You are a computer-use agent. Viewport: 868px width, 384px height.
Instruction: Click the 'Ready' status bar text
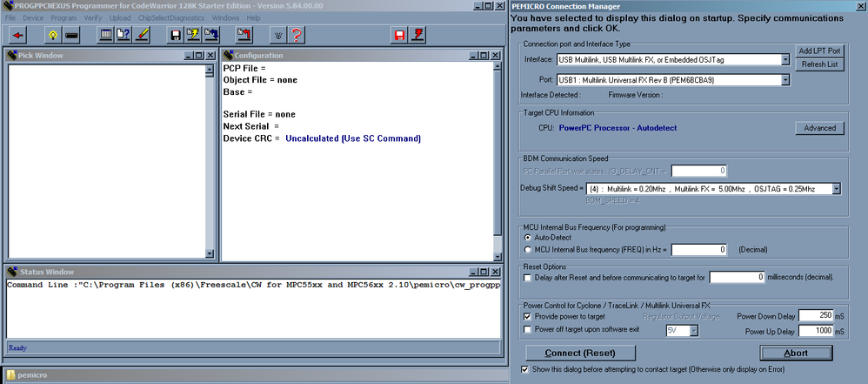(x=17, y=348)
